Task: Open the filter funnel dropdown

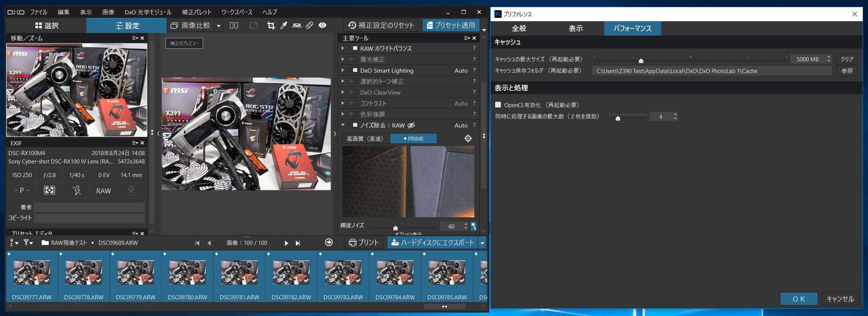Action: point(28,243)
